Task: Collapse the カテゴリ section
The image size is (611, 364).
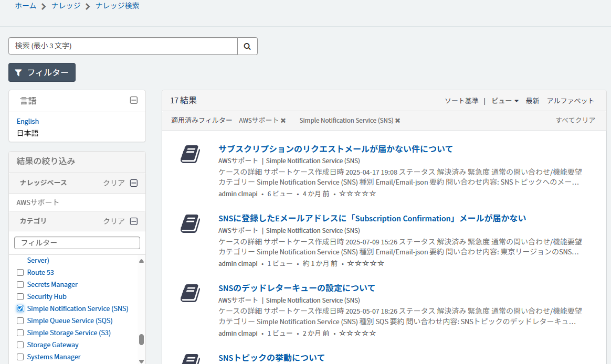Action: (134, 221)
